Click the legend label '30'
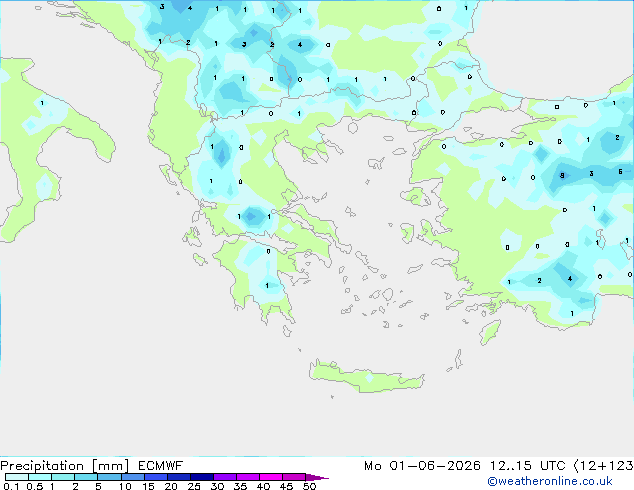 click(218, 486)
